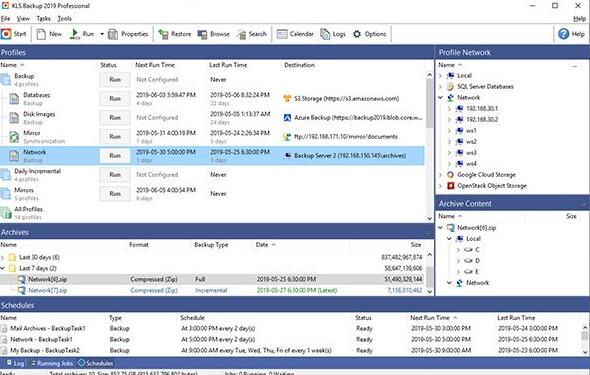Open the Calendar view

tap(295, 34)
